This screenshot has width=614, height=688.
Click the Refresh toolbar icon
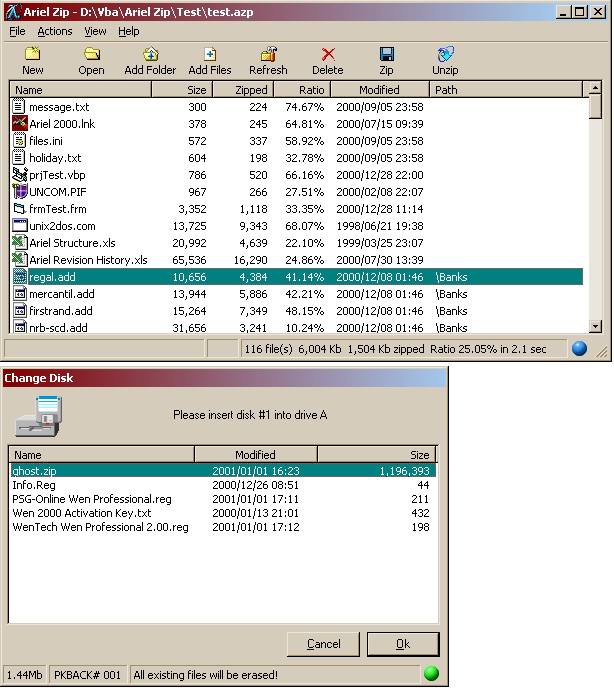click(268, 55)
